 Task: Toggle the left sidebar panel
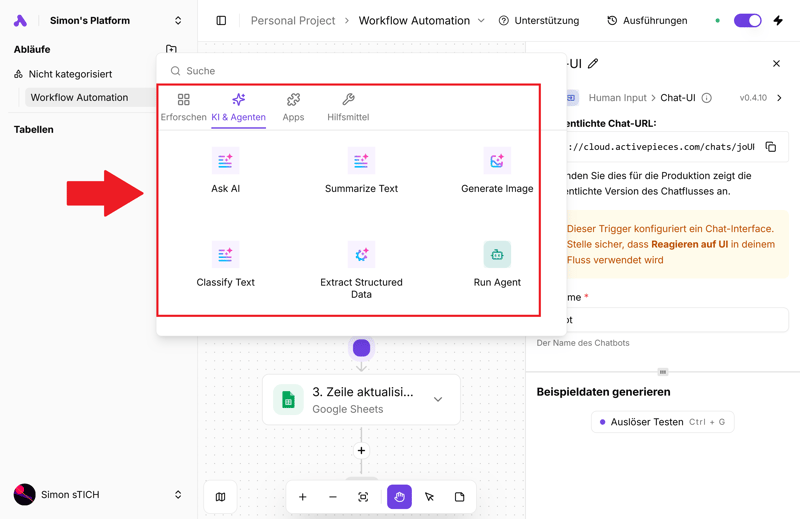click(221, 20)
